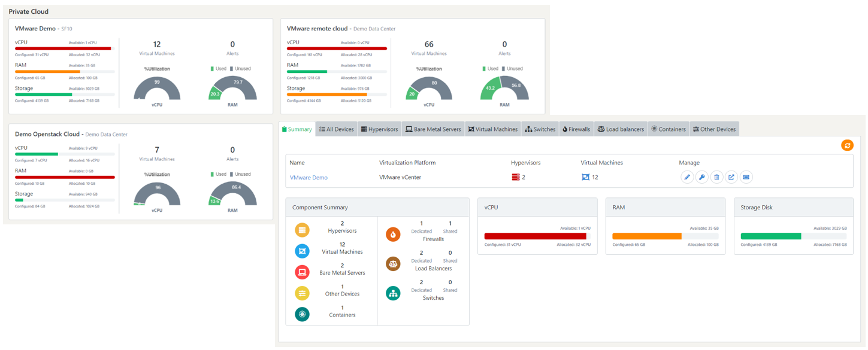
Task: Click the external link icon in Manage
Action: click(731, 177)
